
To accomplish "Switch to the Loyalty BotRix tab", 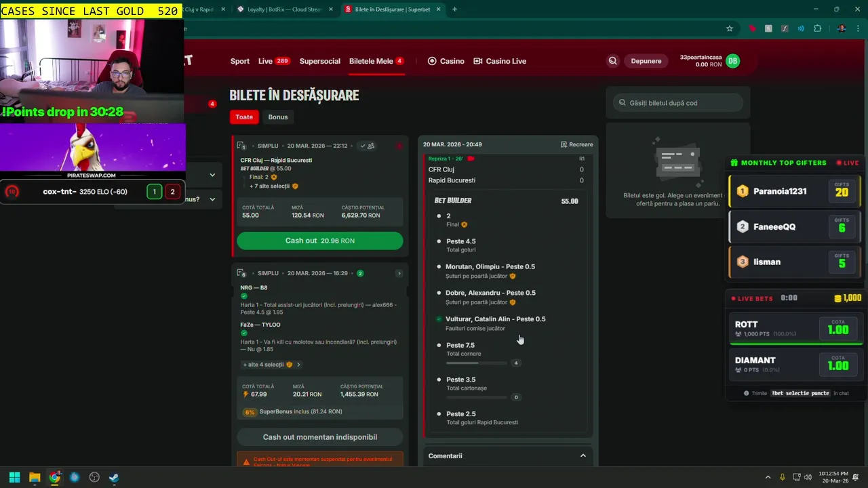I will [x=285, y=9].
